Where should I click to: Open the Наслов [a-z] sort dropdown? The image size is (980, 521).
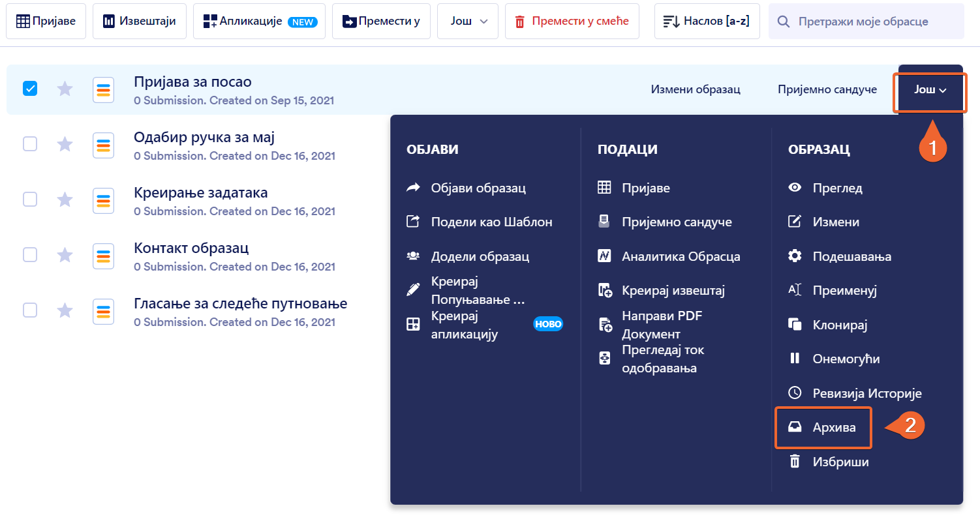click(707, 21)
